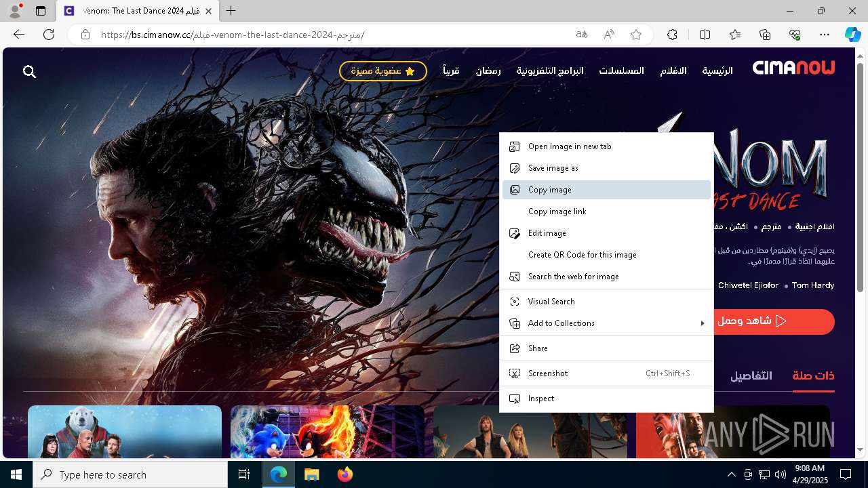
Task: Open the browser profile icon
Action: pyautogui.click(x=14, y=11)
